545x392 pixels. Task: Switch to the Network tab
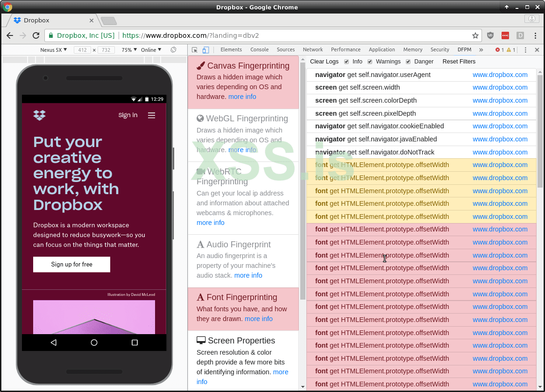pyautogui.click(x=313, y=49)
